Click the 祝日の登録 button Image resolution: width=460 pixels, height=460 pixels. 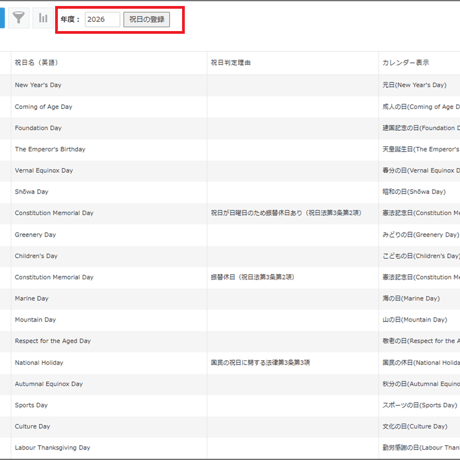click(x=147, y=19)
